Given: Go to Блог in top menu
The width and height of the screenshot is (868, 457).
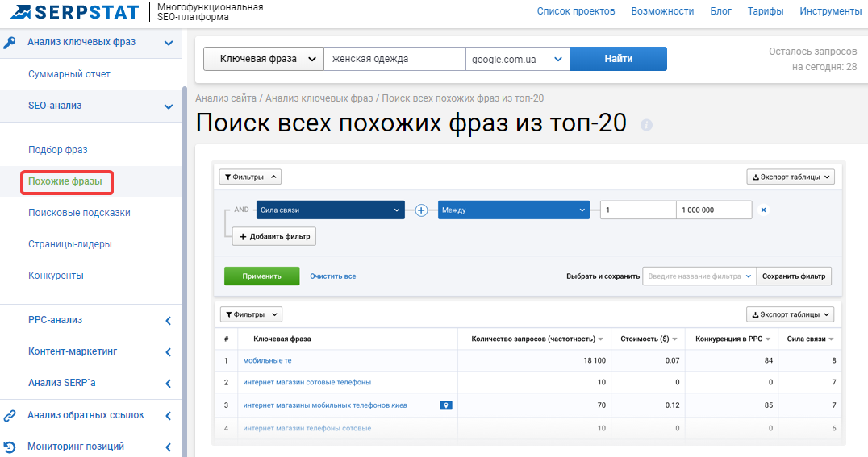Looking at the screenshot, I should (720, 11).
